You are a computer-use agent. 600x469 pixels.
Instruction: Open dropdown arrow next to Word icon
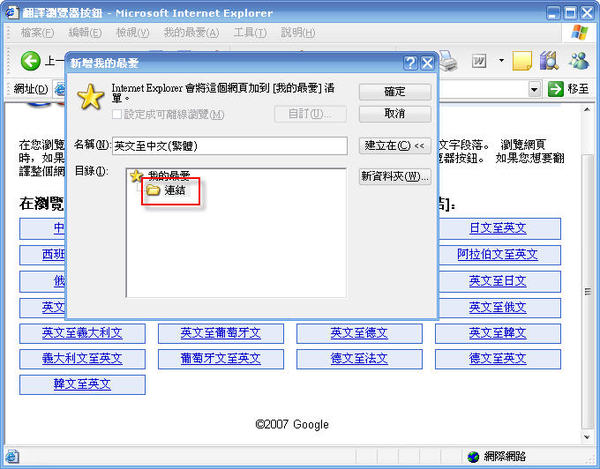point(501,61)
